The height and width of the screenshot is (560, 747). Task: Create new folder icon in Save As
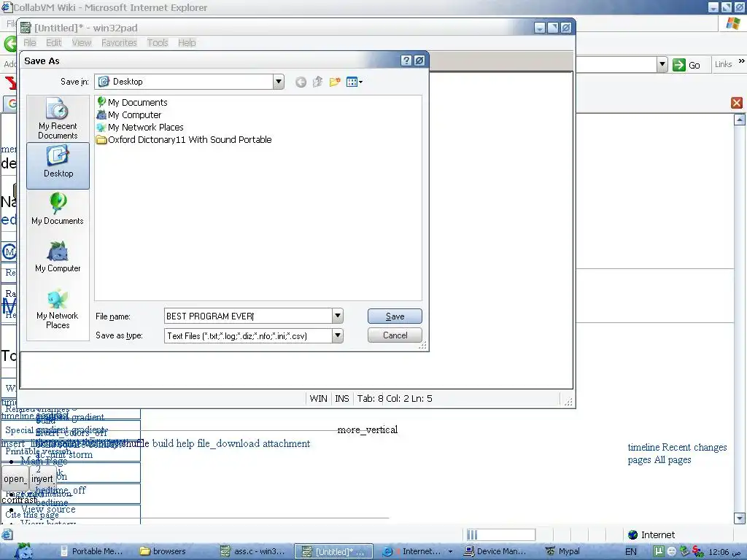[x=335, y=82]
